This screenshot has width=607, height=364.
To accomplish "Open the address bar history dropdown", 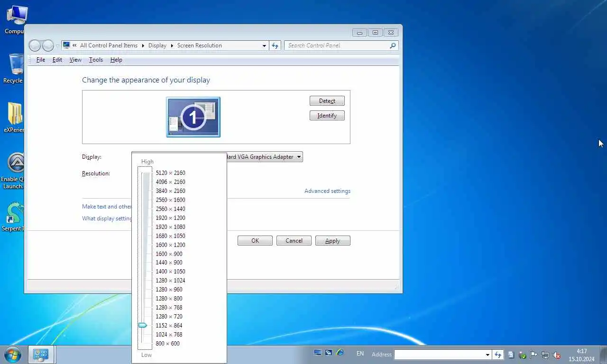I will (x=264, y=45).
